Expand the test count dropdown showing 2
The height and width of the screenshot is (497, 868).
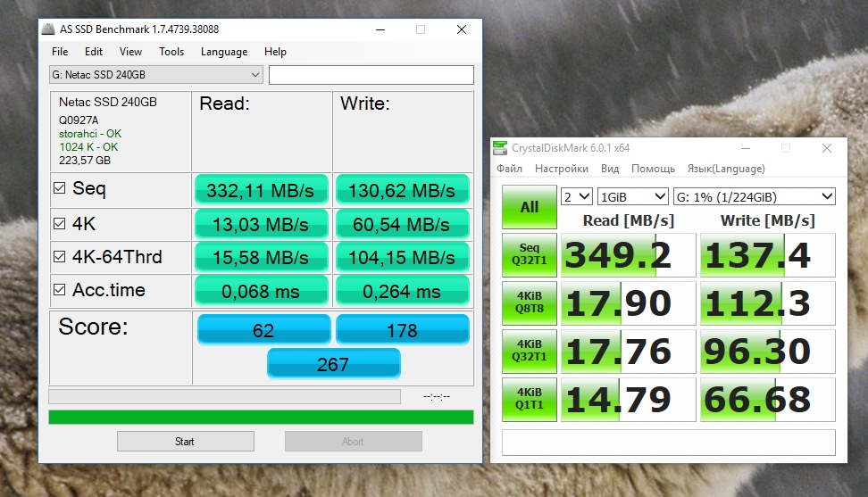pyautogui.click(x=577, y=197)
